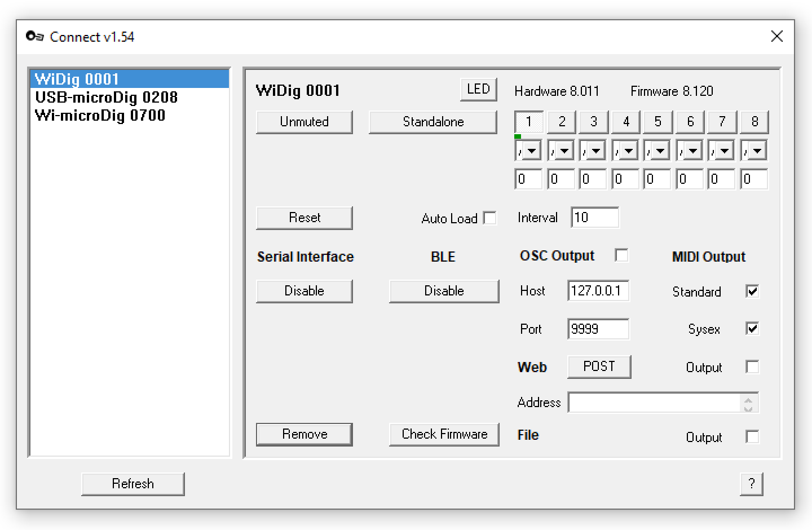
Task: Refresh the device list
Action: pyautogui.click(x=133, y=484)
